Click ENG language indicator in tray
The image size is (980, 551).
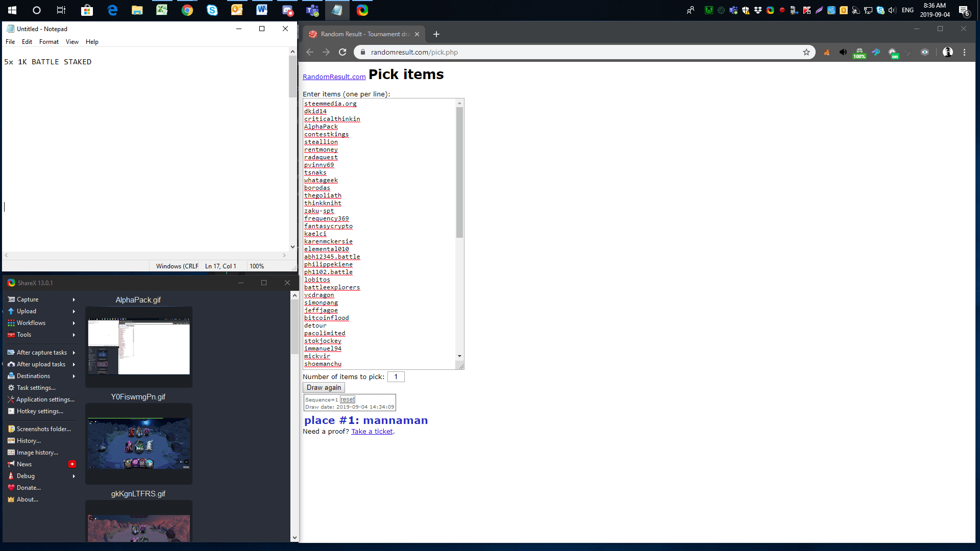point(908,10)
